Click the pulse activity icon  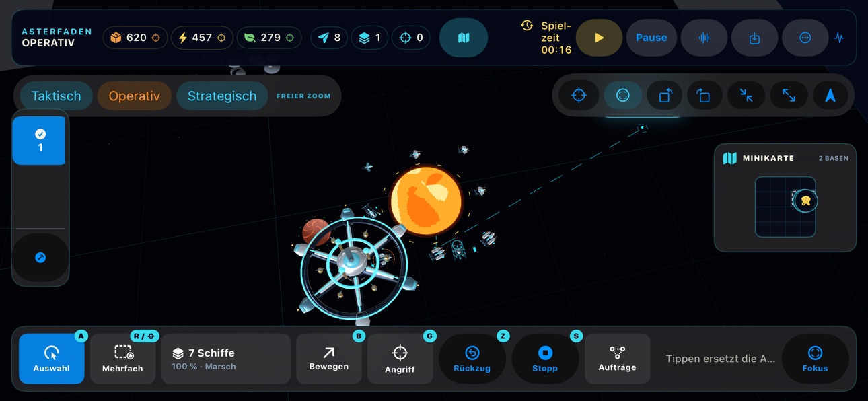point(839,38)
